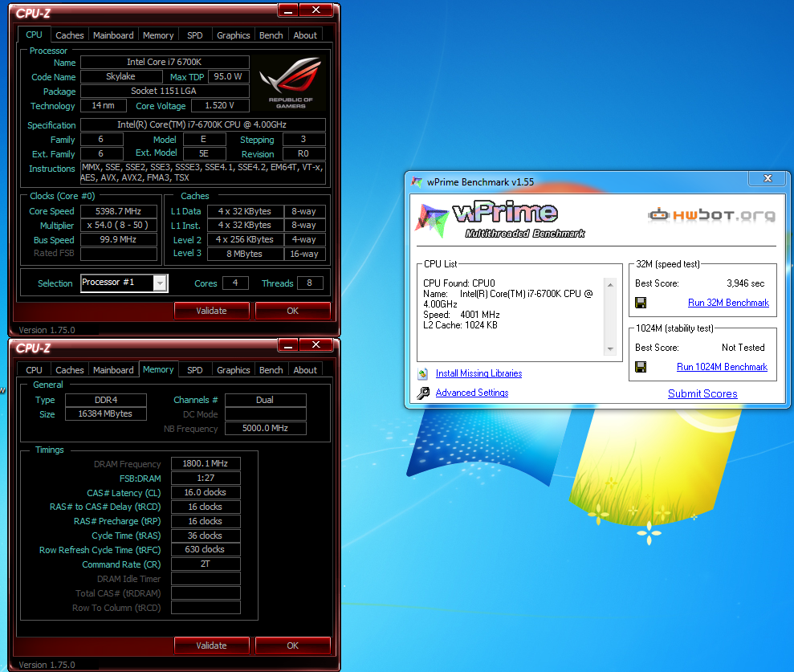This screenshot has width=794, height=672.
Task: Click the Threads count field showing 8
Action: [310, 283]
